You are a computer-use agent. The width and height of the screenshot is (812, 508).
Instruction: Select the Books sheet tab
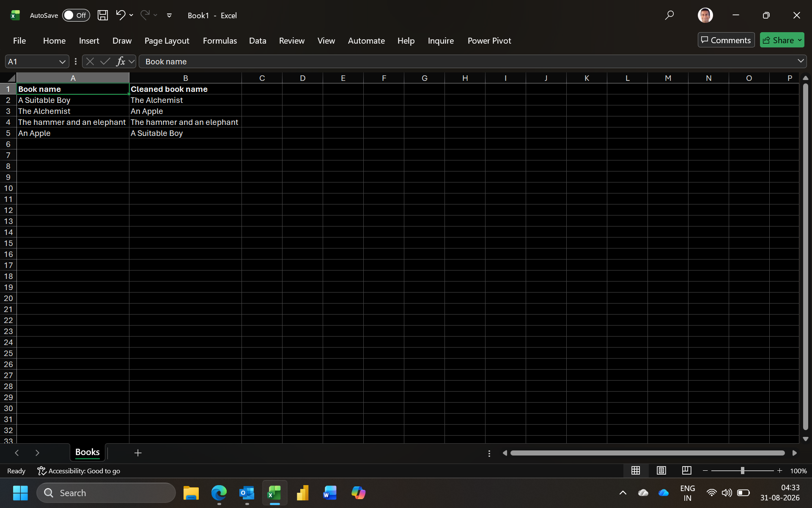coord(88,452)
